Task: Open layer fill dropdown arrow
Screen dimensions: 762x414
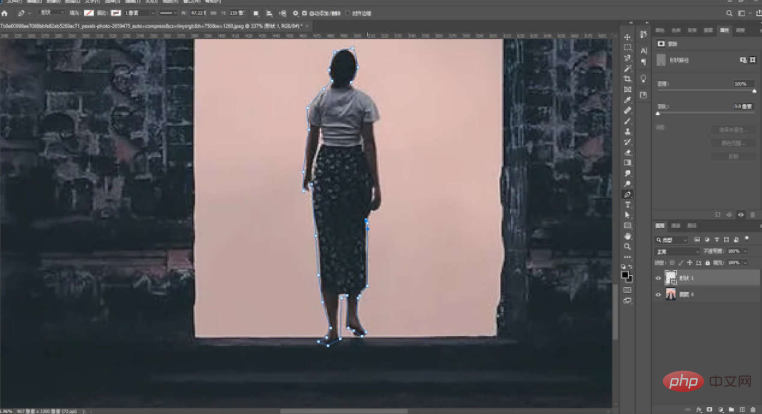Action: [745, 263]
